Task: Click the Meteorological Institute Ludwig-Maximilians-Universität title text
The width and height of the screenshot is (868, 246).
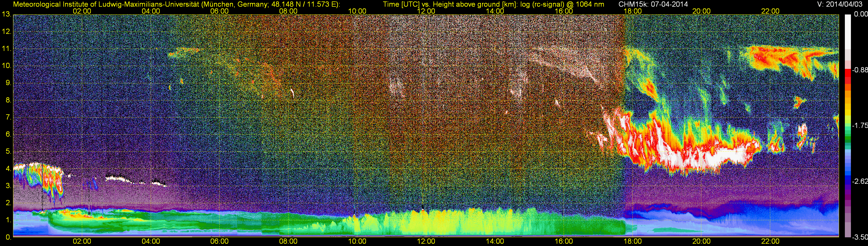Action: [x=176, y=4]
